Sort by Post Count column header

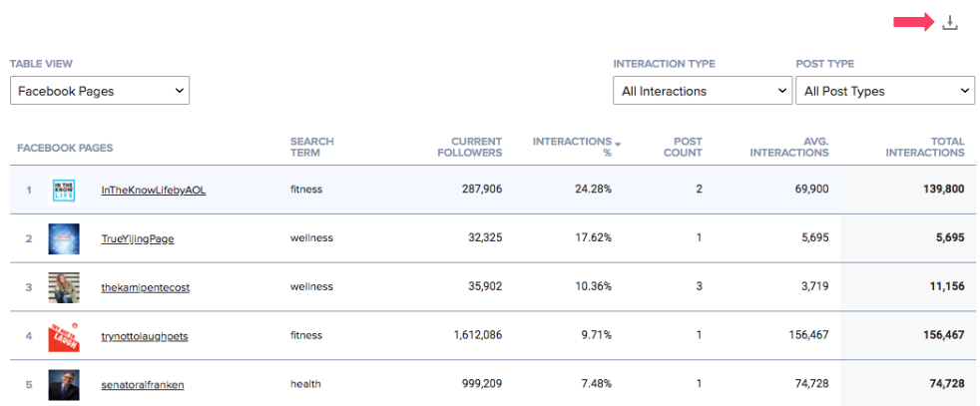point(683,147)
